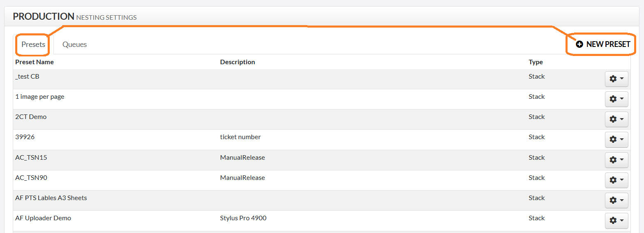Open gear menu for AF Uploader Demo preset
This screenshot has height=233, width=644.
click(x=616, y=221)
